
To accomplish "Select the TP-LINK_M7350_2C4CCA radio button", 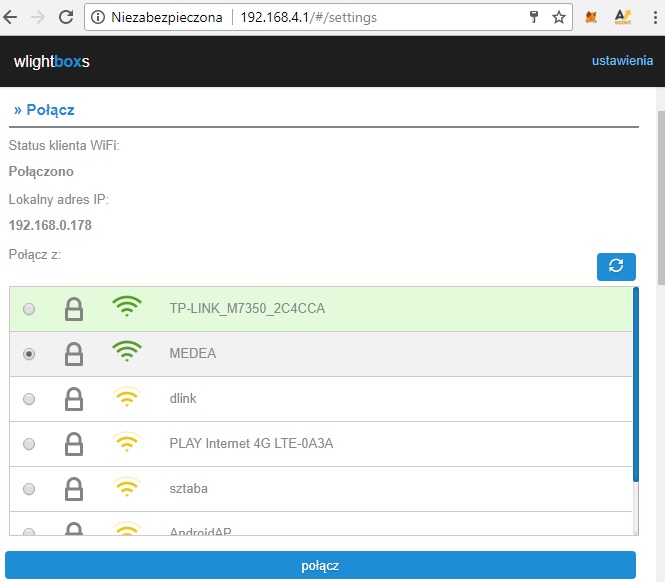I will pos(29,309).
